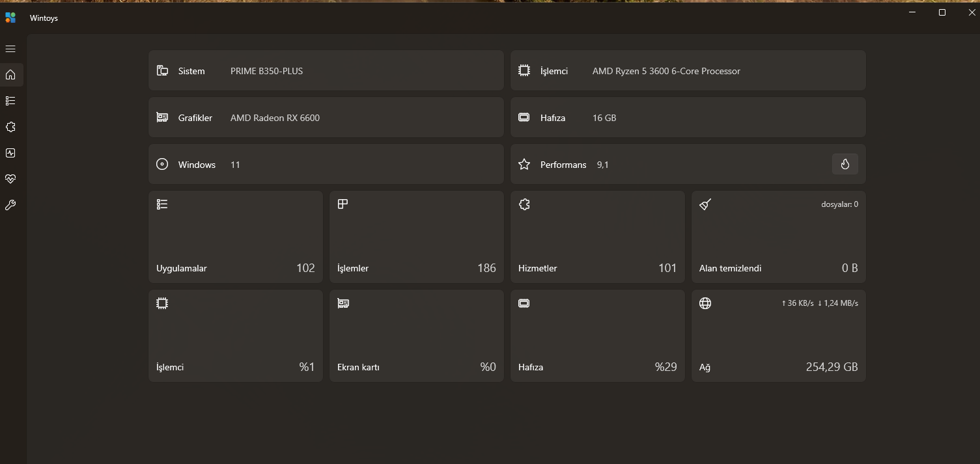Viewport: 980px width, 464px height.
Task: Go to the Home page icon
Action: coord(10,75)
